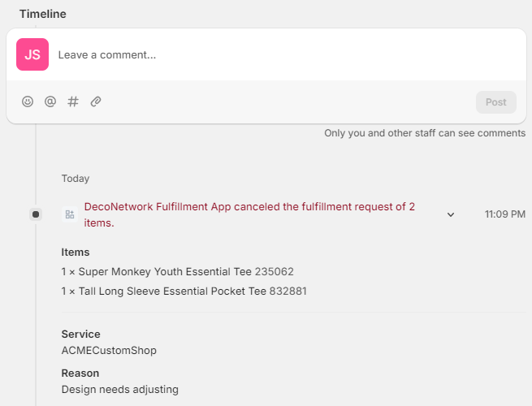Select Super Monkey Youth Essential Tee item

click(x=177, y=271)
